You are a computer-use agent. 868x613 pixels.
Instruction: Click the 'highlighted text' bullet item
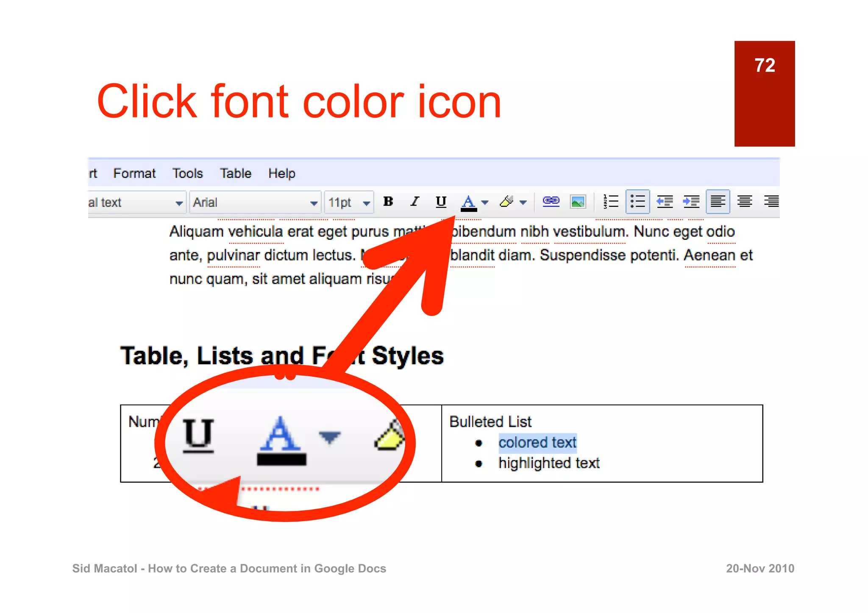coord(549,463)
